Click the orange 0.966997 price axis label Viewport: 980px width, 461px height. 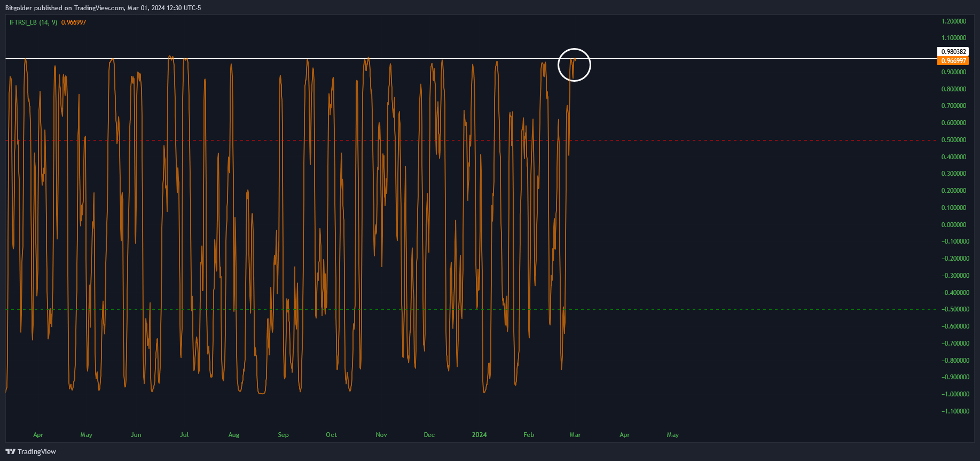point(953,61)
